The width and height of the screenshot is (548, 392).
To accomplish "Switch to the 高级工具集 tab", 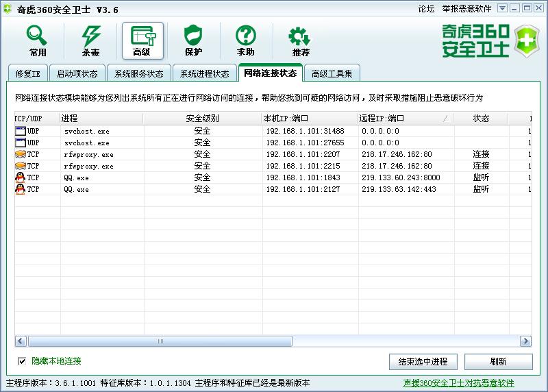I will point(332,74).
